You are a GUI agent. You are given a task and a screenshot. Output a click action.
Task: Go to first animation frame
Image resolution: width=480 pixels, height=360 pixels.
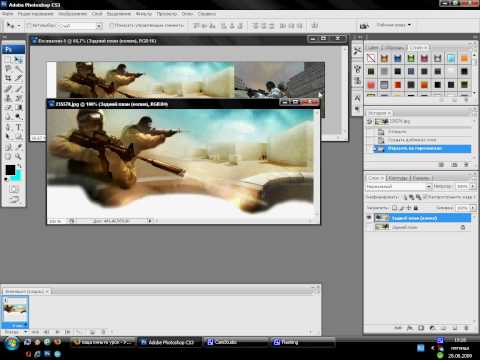click(35, 332)
